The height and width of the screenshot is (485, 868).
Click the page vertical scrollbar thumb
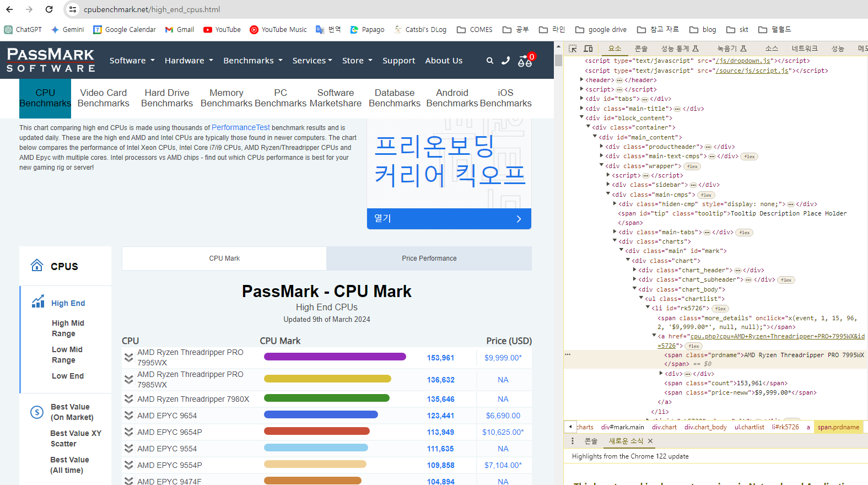[x=558, y=60]
